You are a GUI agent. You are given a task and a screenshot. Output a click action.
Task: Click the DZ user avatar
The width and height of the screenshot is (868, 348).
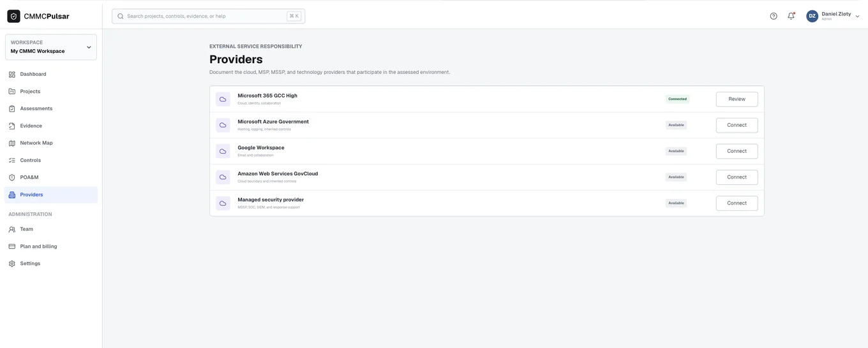point(812,16)
